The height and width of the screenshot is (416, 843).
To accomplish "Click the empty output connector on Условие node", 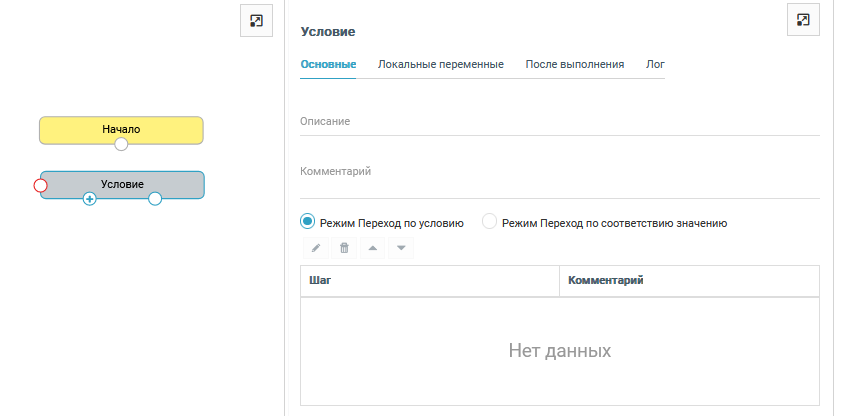I will tap(155, 199).
